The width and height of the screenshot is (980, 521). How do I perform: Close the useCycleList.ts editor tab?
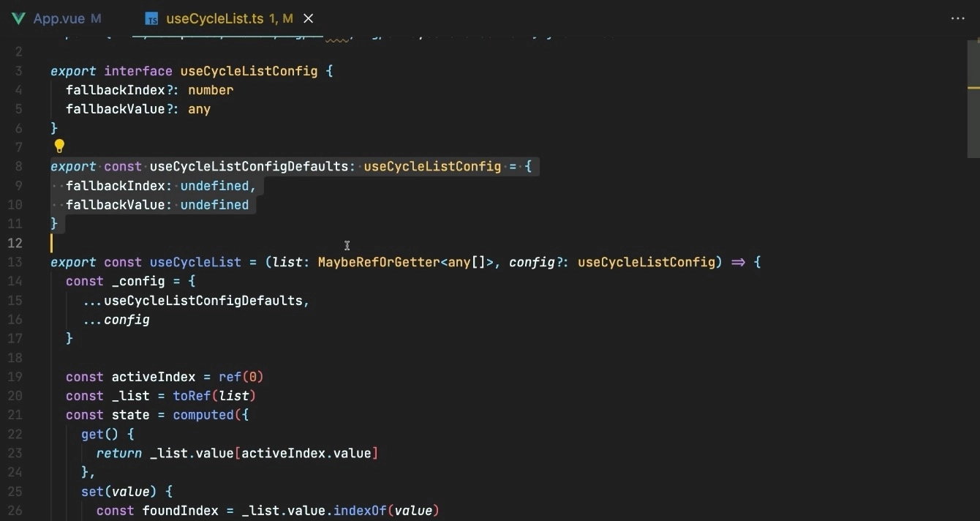coord(308,18)
